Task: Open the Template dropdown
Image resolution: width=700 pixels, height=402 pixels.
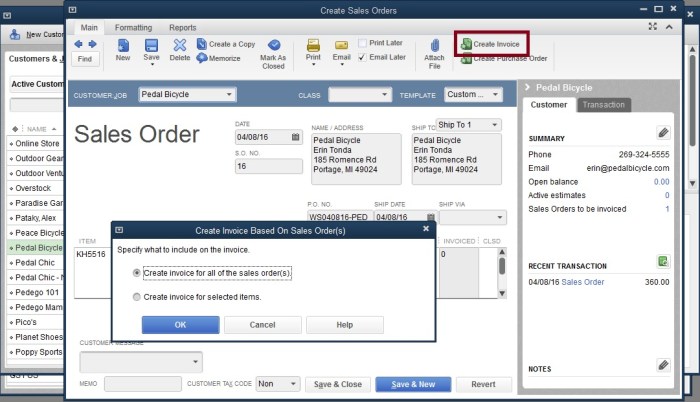Action: pyautogui.click(x=495, y=94)
